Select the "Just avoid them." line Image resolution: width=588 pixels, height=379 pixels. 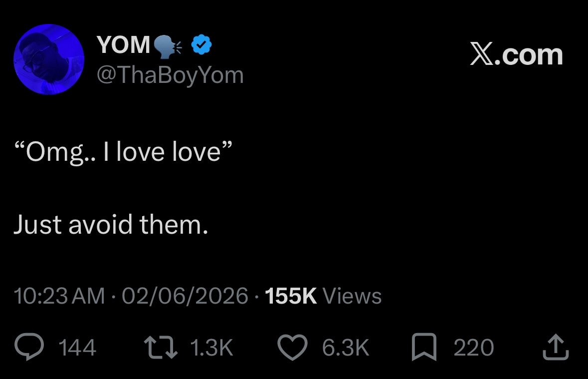(x=111, y=224)
